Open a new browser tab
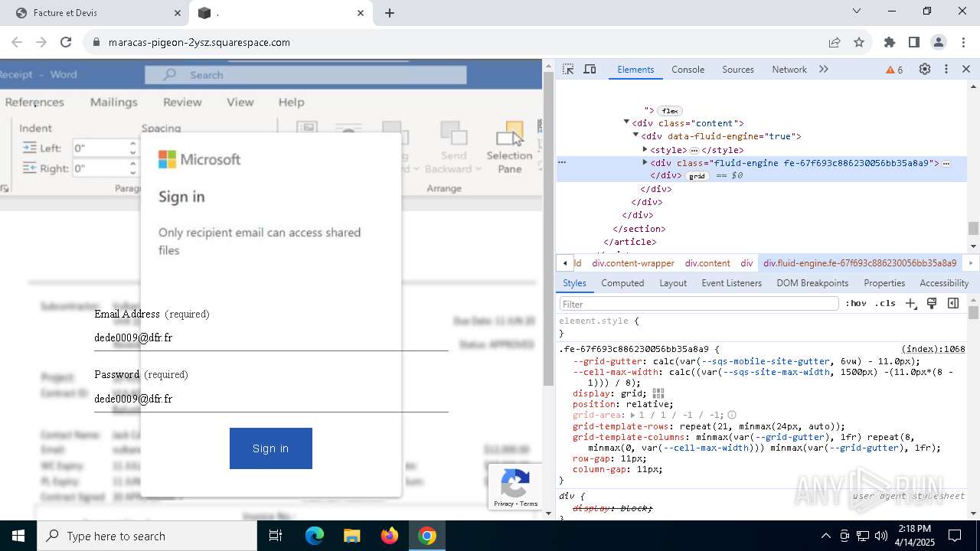 coord(390,13)
